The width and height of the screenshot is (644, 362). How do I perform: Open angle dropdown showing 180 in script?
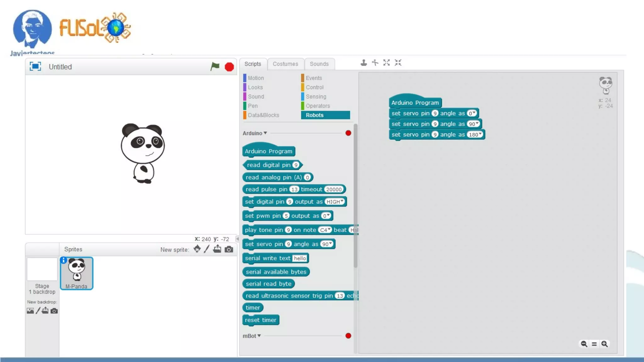[480, 134]
